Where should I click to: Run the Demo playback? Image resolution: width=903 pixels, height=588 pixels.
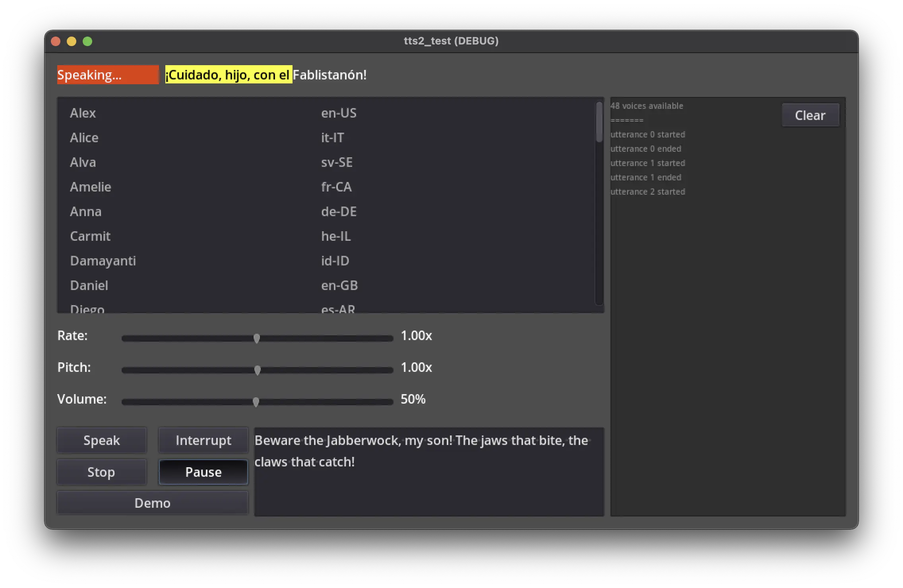(x=152, y=503)
